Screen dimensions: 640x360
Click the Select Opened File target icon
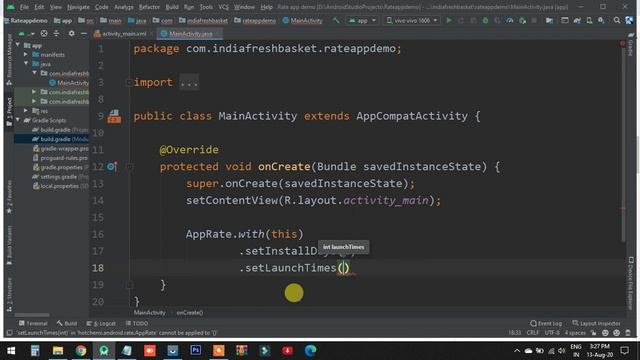44,33
